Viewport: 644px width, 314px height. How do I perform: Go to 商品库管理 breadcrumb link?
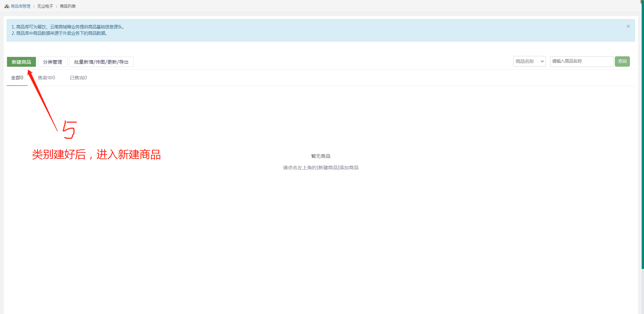pyautogui.click(x=20, y=6)
